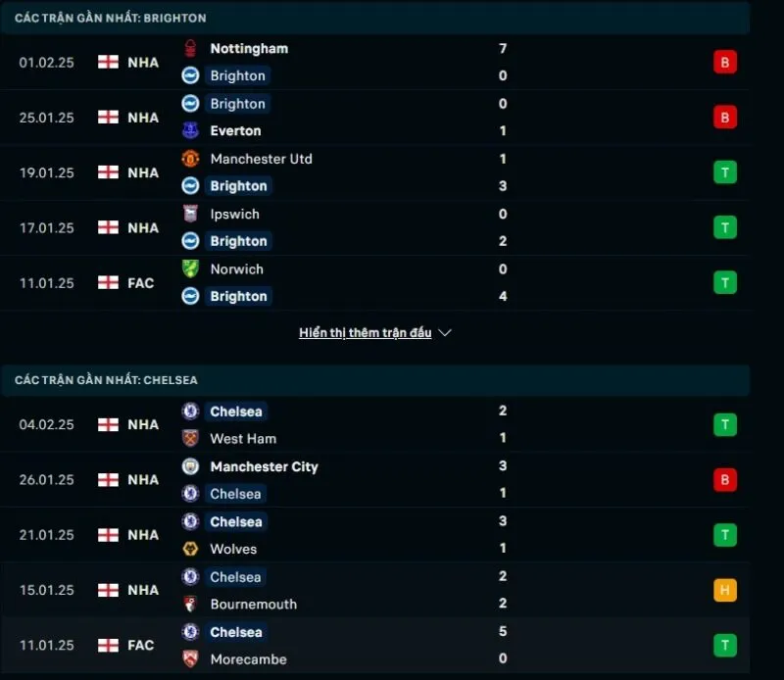Click the green T badge for Manchester Utd match
The image size is (784, 680).
tap(724, 171)
